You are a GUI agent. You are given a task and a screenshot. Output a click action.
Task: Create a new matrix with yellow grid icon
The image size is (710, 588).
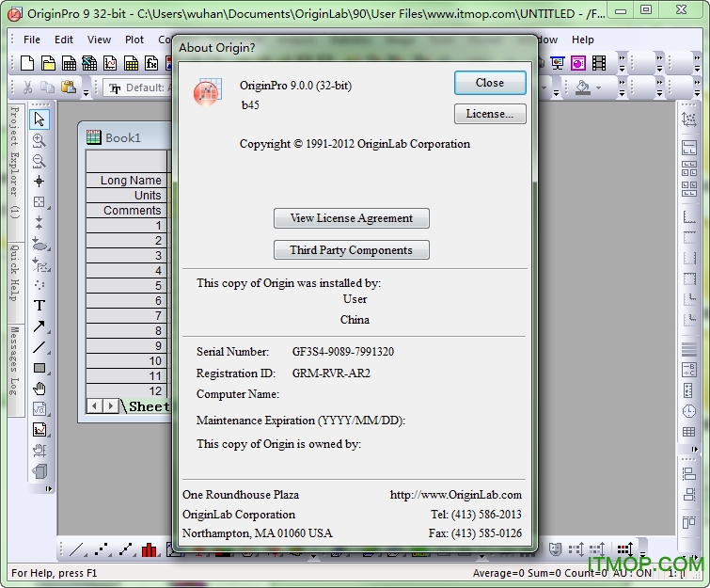pyautogui.click(x=131, y=63)
